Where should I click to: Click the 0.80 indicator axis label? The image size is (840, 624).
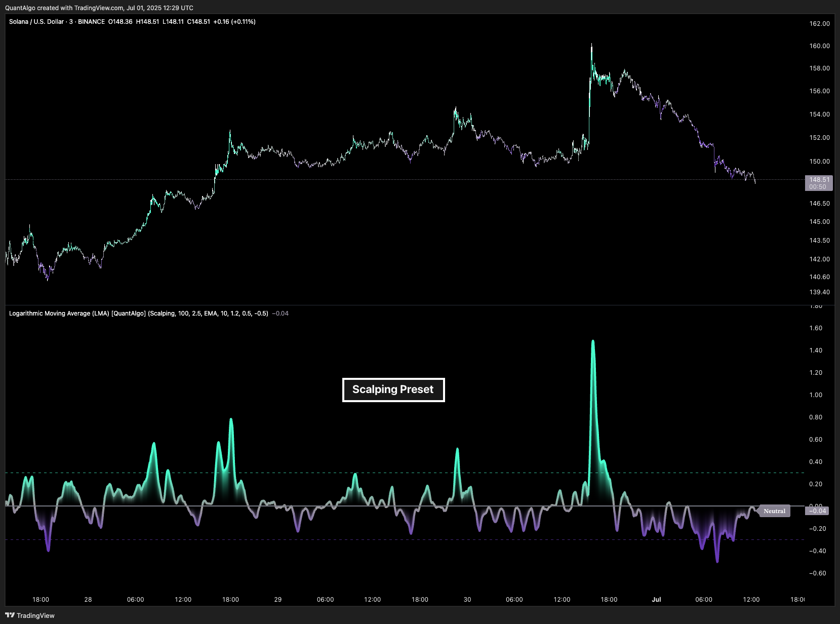coord(816,417)
